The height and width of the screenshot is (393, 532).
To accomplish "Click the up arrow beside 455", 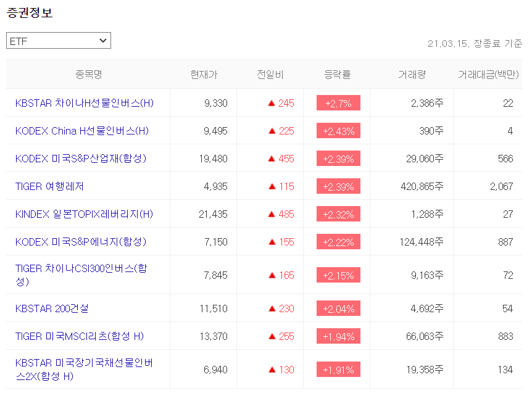I will pyautogui.click(x=272, y=159).
